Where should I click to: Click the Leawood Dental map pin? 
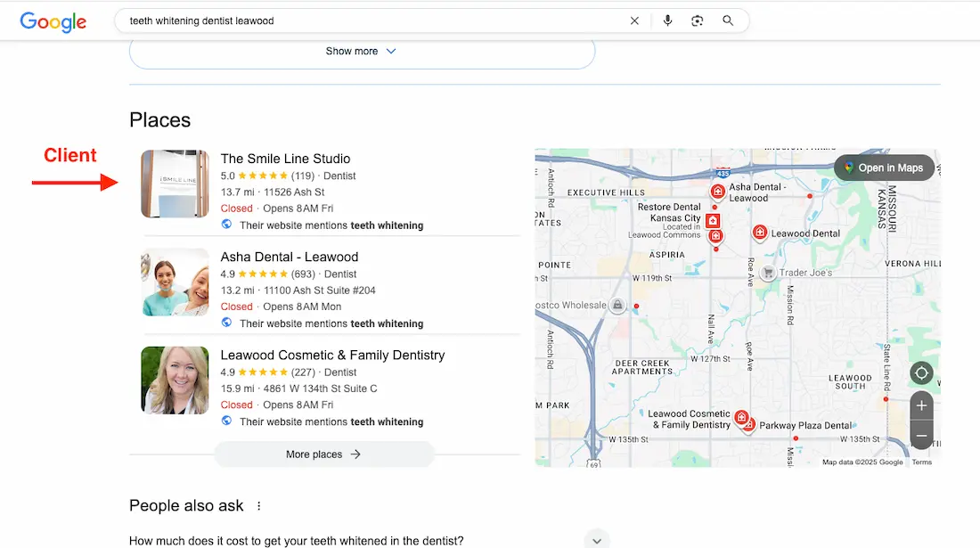point(759,233)
